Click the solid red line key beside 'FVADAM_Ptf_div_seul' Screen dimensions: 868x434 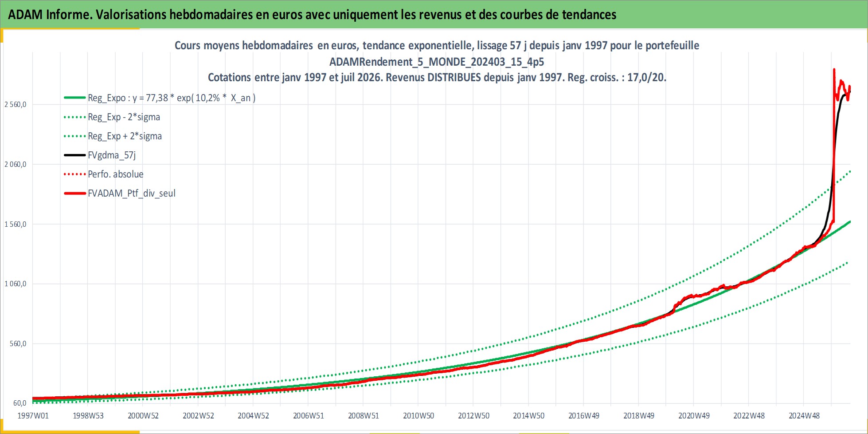click(x=74, y=193)
